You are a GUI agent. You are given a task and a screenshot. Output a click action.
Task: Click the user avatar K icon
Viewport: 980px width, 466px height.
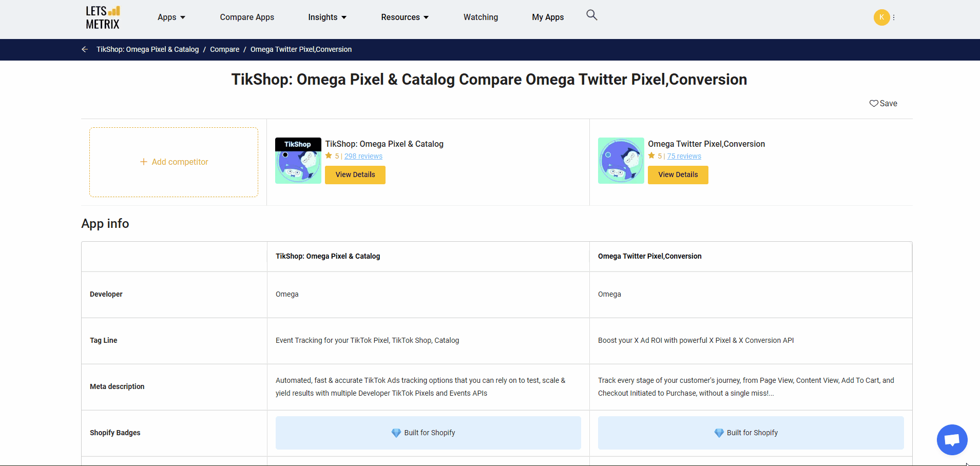881,17
